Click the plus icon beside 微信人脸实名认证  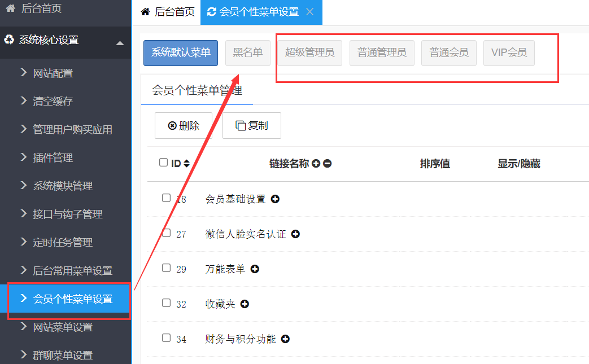pos(295,234)
